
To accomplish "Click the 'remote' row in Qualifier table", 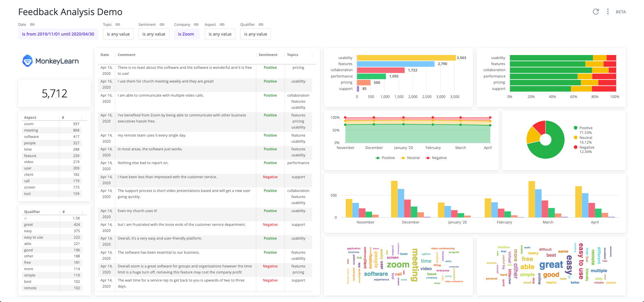I will (52, 288).
